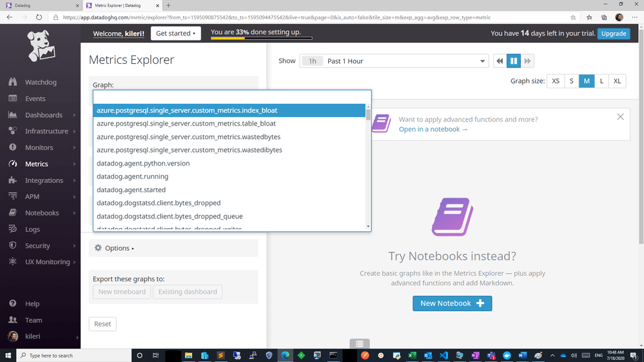Expand the Monitors submenu arrow
This screenshot has width=644, height=362.
pyautogui.click(x=74, y=148)
